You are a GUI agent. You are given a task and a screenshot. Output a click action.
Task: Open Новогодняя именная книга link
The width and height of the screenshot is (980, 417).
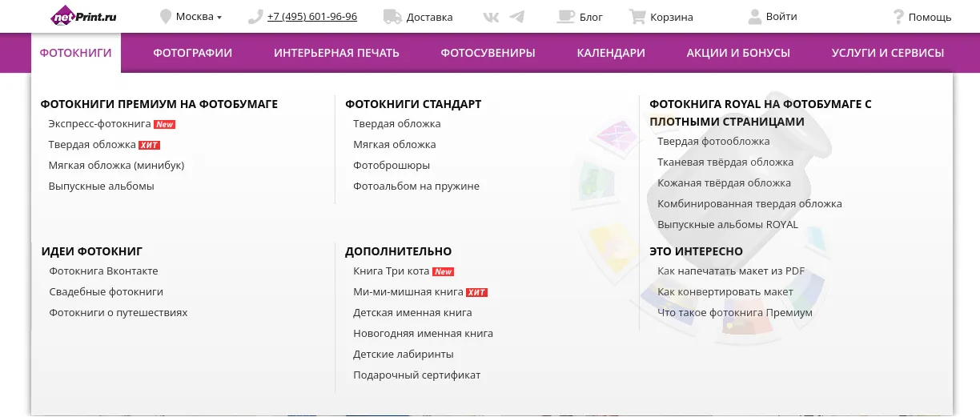pyautogui.click(x=423, y=334)
